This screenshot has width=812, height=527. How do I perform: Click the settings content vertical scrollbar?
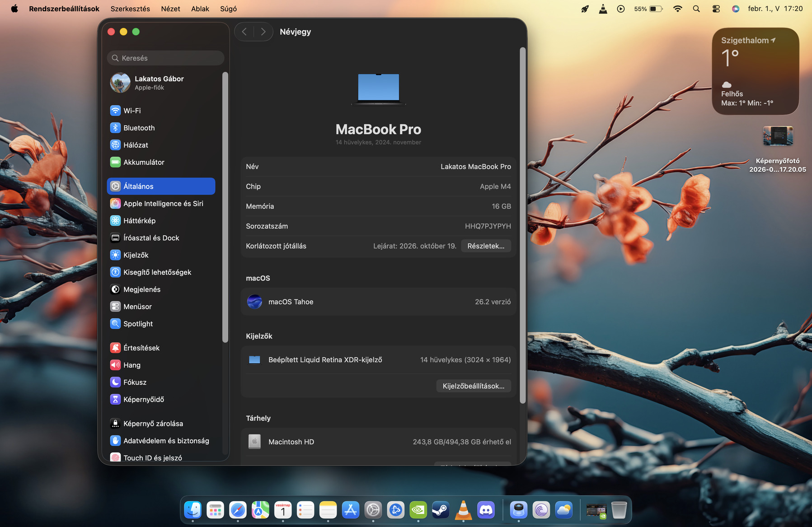523,225
